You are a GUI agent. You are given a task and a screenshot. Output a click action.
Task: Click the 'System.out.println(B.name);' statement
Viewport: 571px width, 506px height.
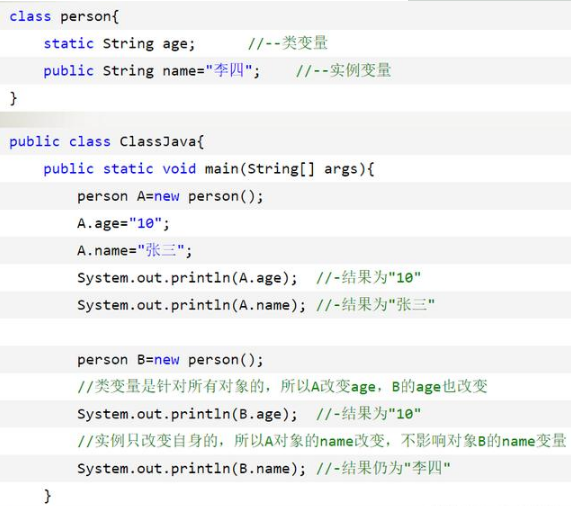coord(192,469)
